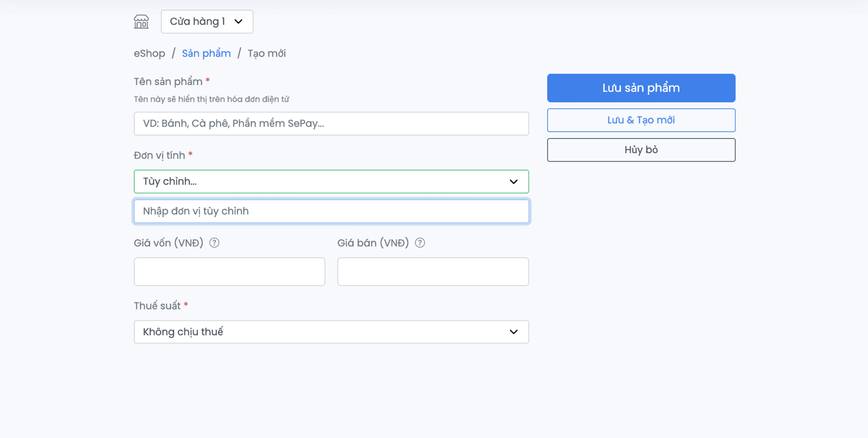Image resolution: width=868 pixels, height=438 pixels.
Task: Click the Giá bán price input box
Action: click(x=433, y=271)
